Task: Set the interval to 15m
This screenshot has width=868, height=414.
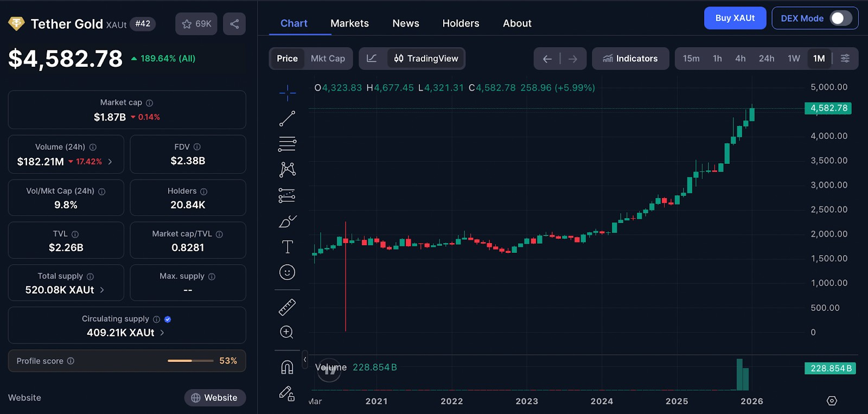Action: click(691, 59)
